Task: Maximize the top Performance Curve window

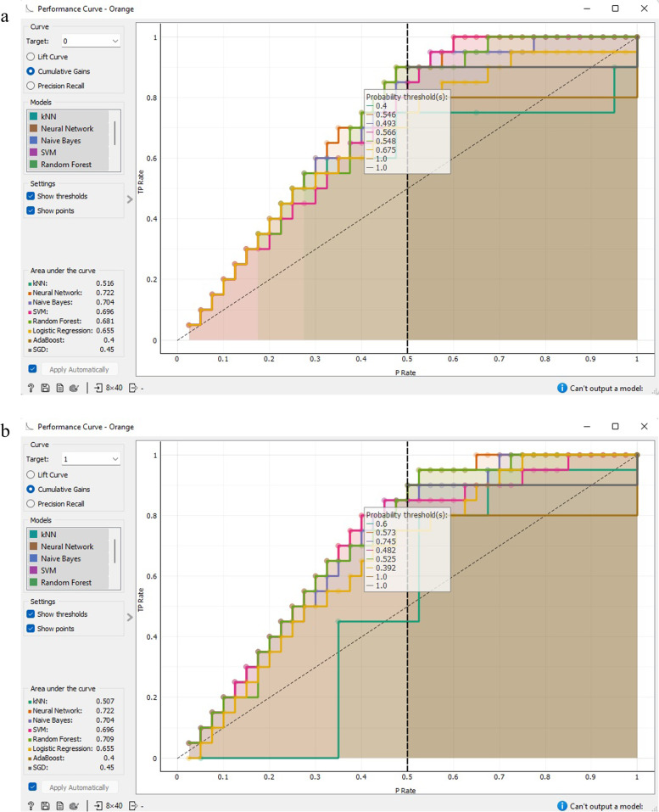Action: coord(615,8)
